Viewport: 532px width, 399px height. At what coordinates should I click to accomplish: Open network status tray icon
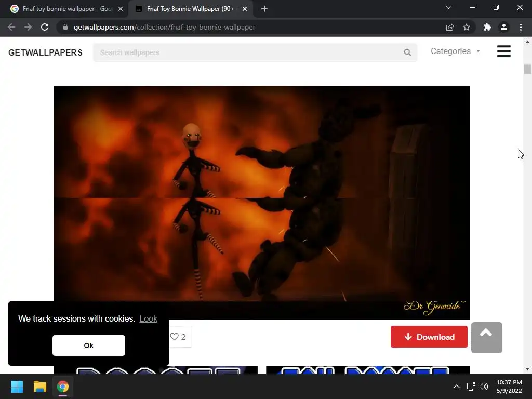pyautogui.click(x=471, y=387)
